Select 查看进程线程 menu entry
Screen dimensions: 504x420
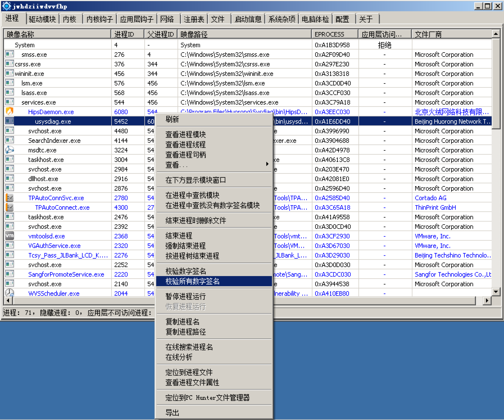tap(214, 144)
